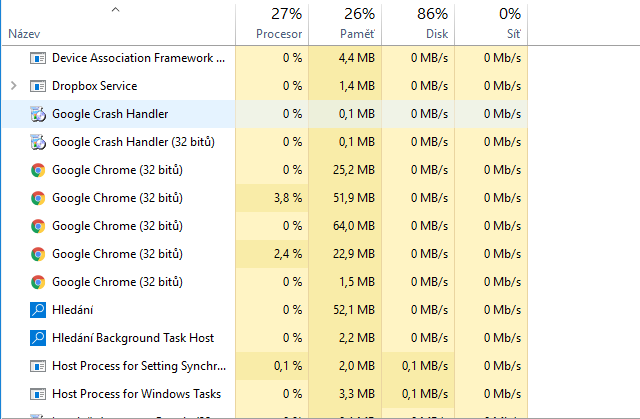Click the Chrome icon using 64,0 MB memory
The height and width of the screenshot is (419, 640).
click(38, 226)
